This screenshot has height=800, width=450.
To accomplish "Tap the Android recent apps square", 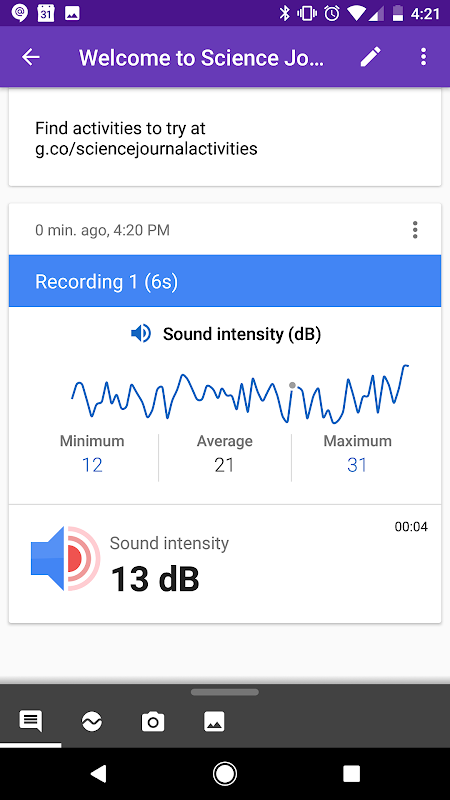I will [x=352, y=774].
